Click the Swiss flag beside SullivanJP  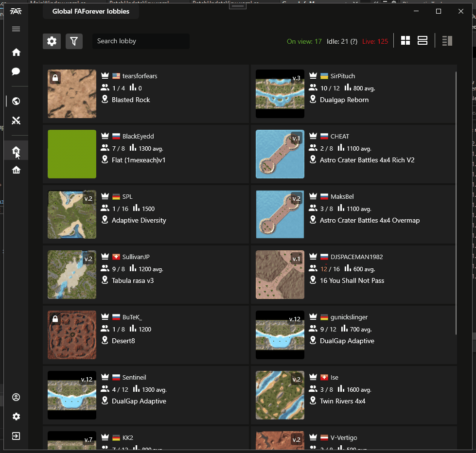click(x=116, y=257)
